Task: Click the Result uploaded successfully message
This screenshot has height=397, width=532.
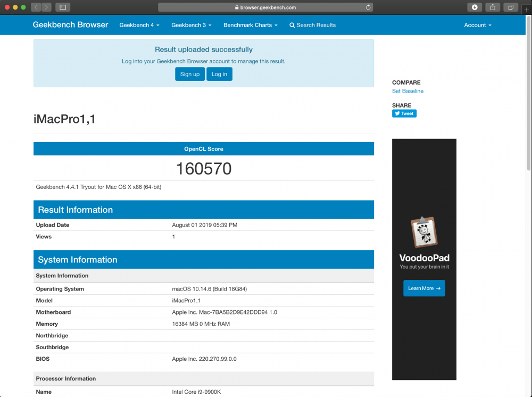Action: [x=204, y=49]
